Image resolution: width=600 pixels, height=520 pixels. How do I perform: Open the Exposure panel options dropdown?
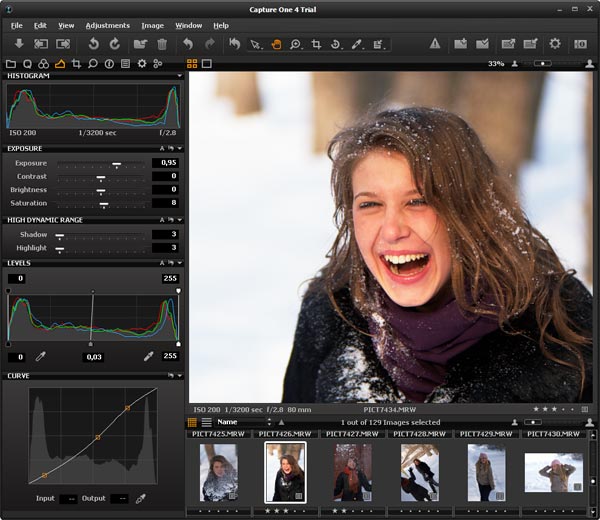[180, 148]
